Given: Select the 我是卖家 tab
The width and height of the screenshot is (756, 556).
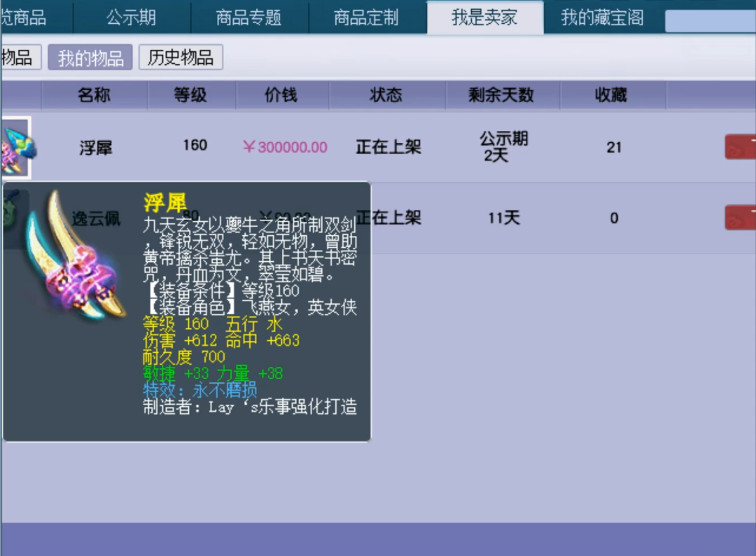Looking at the screenshot, I should tap(485, 18).
